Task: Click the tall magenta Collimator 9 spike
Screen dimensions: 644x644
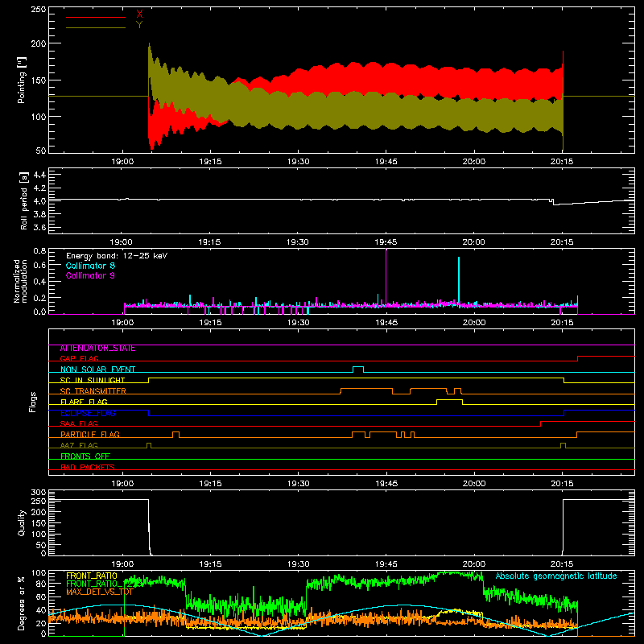Action: [386, 276]
